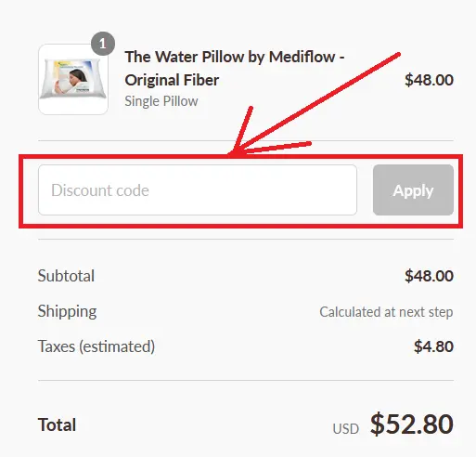This screenshot has width=476, height=457.
Task: Click the red arrow annotation tail end
Action: (398, 55)
